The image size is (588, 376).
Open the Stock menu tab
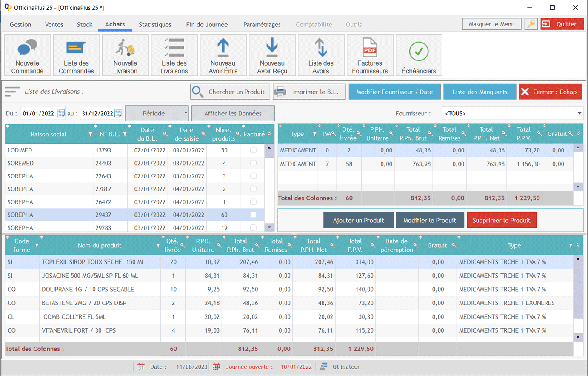pyautogui.click(x=85, y=25)
